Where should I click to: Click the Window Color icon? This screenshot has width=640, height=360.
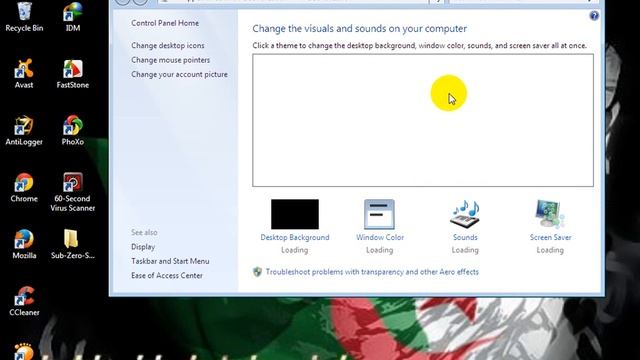click(379, 214)
